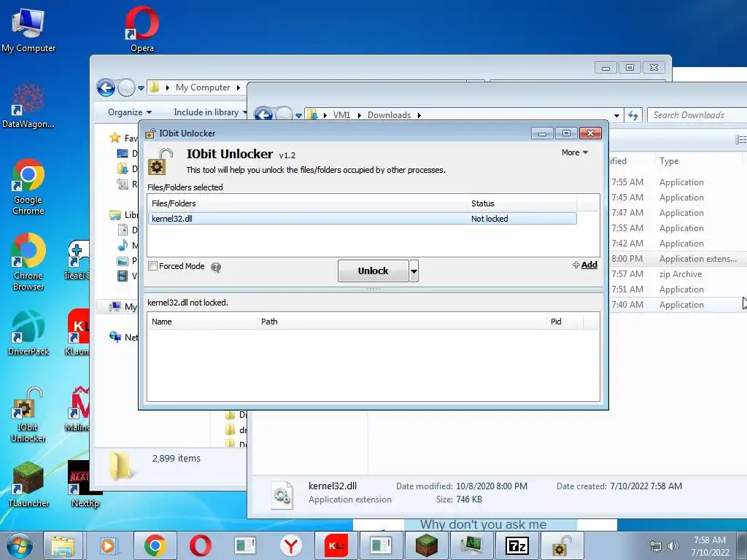Viewport: 747px width, 560px height.
Task: Open the 7z taskbar icon
Action: [517, 545]
